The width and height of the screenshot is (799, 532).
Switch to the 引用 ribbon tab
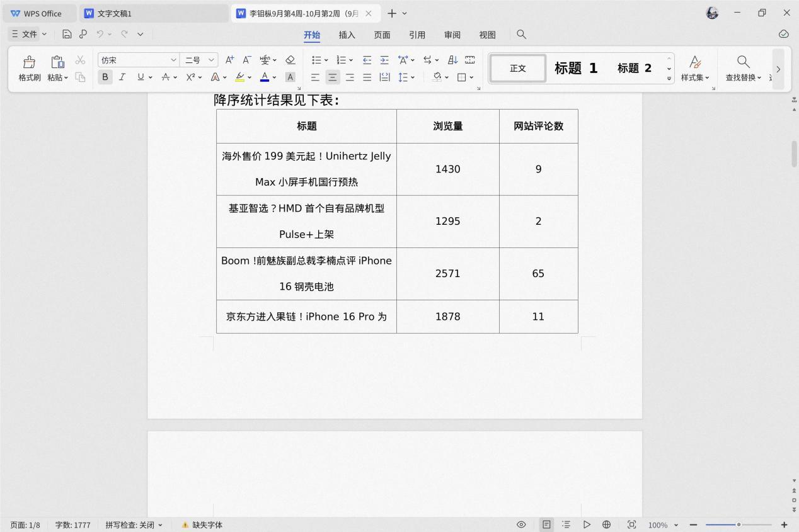pyautogui.click(x=417, y=35)
